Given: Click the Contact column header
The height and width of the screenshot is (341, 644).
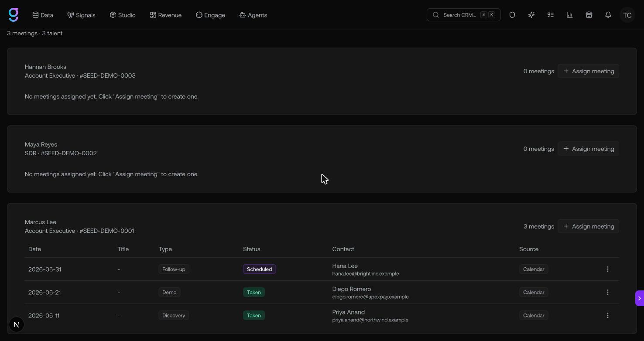Looking at the screenshot, I should [x=343, y=249].
